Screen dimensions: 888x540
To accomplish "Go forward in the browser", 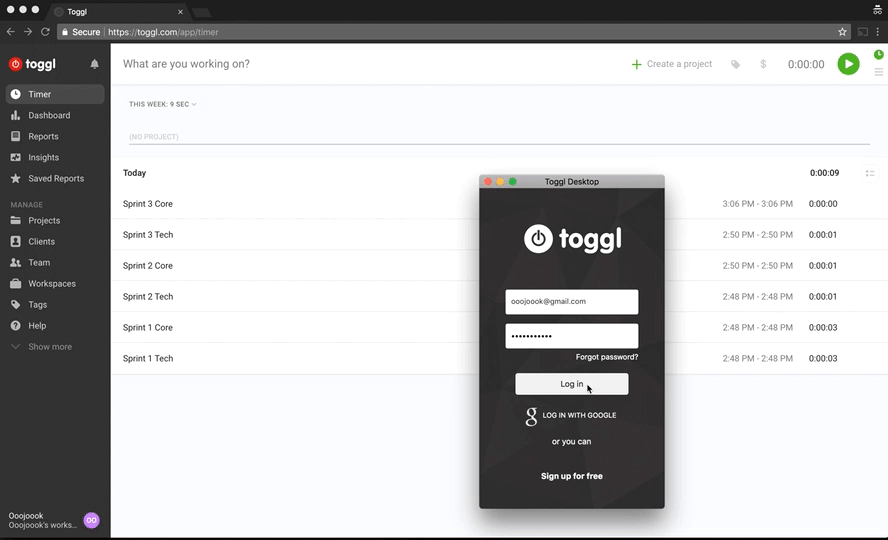I will coord(28,32).
